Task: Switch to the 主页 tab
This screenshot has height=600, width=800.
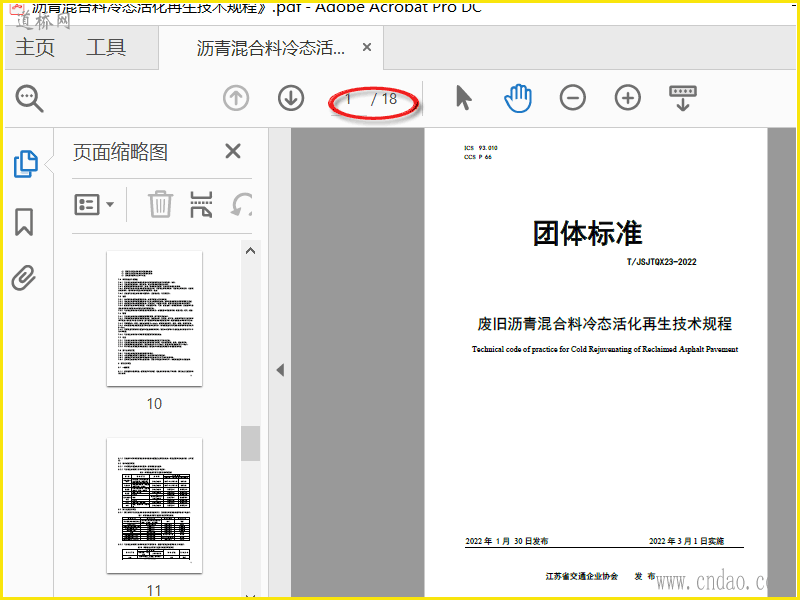Action: 35,47
